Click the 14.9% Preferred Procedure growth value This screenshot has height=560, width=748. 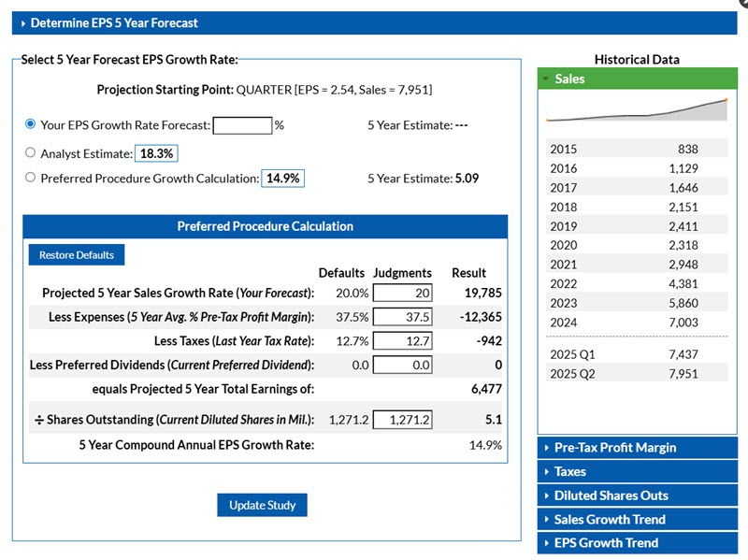point(283,179)
